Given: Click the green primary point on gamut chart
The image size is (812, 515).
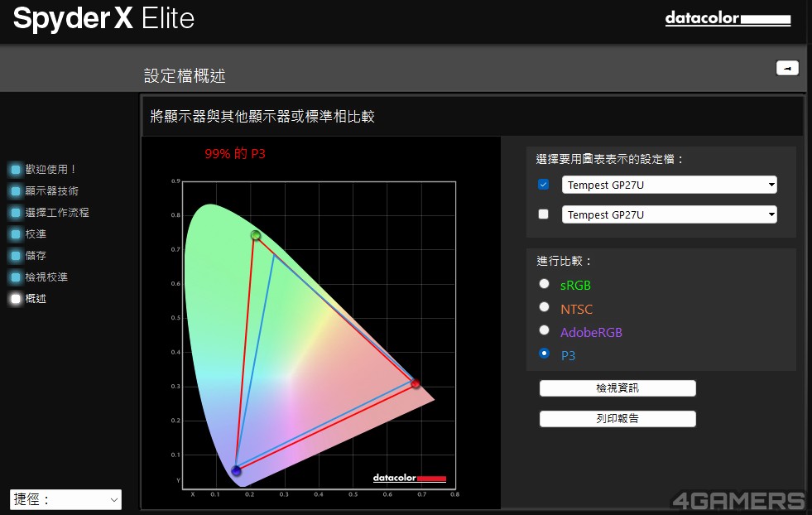Looking at the screenshot, I should pos(256,236).
